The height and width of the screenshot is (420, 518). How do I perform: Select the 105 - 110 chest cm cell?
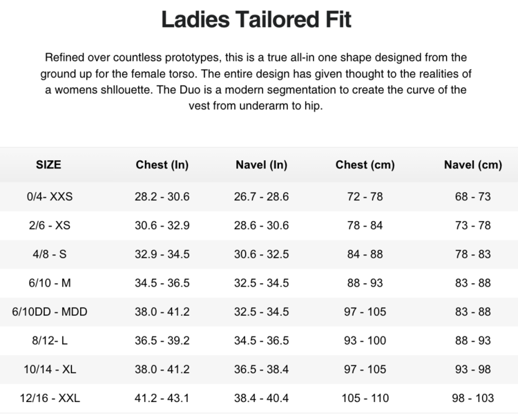[365, 399]
